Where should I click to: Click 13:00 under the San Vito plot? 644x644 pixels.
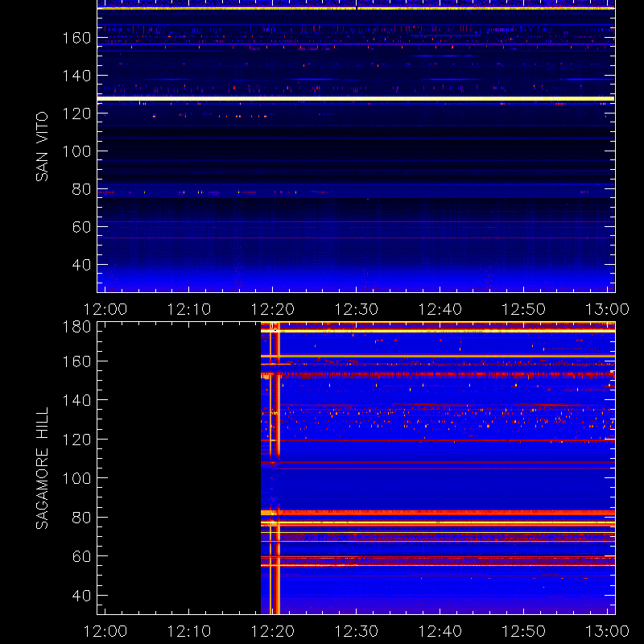click(608, 309)
